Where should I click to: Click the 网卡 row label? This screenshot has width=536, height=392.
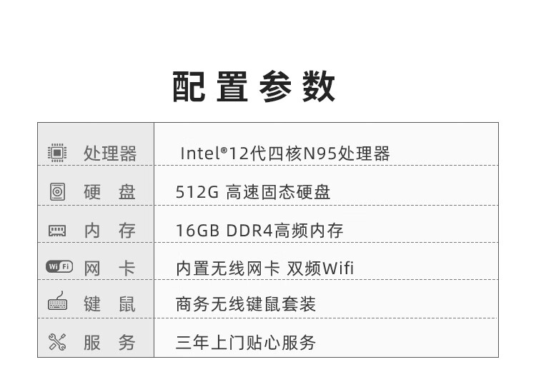click(x=109, y=268)
